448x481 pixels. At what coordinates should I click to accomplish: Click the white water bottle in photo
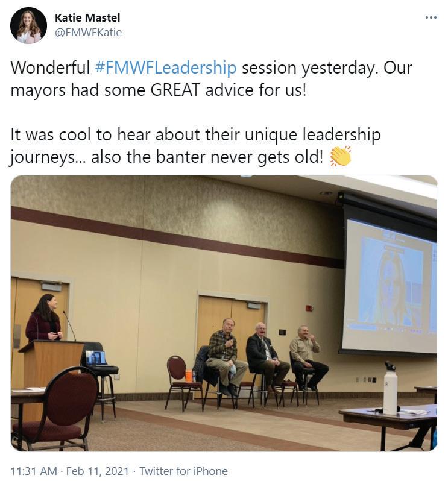(x=390, y=388)
